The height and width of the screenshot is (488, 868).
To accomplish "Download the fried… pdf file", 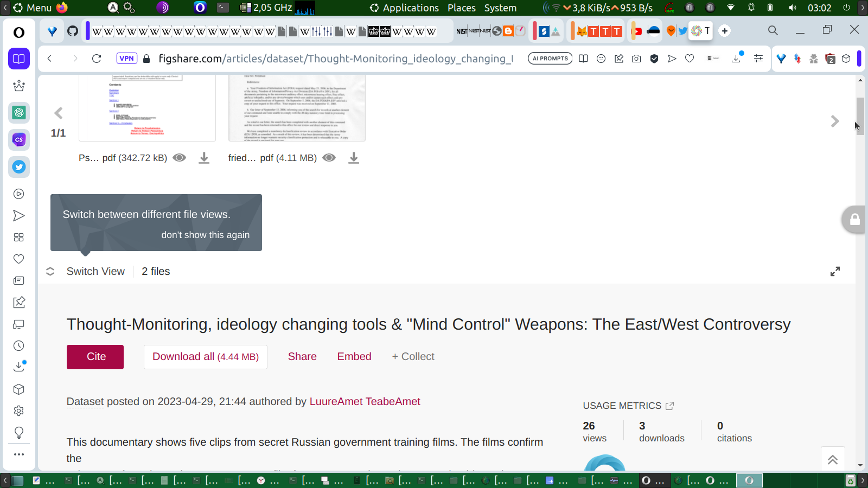I will pyautogui.click(x=354, y=158).
